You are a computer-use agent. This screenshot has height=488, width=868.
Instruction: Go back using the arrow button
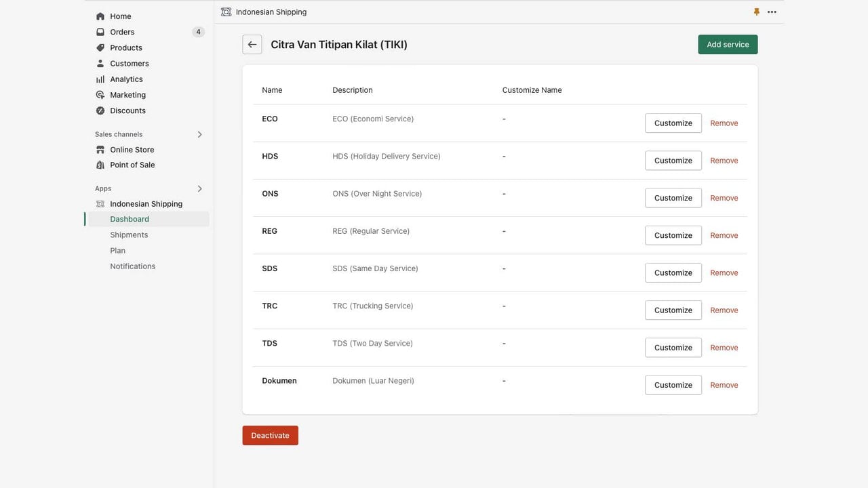coord(252,45)
